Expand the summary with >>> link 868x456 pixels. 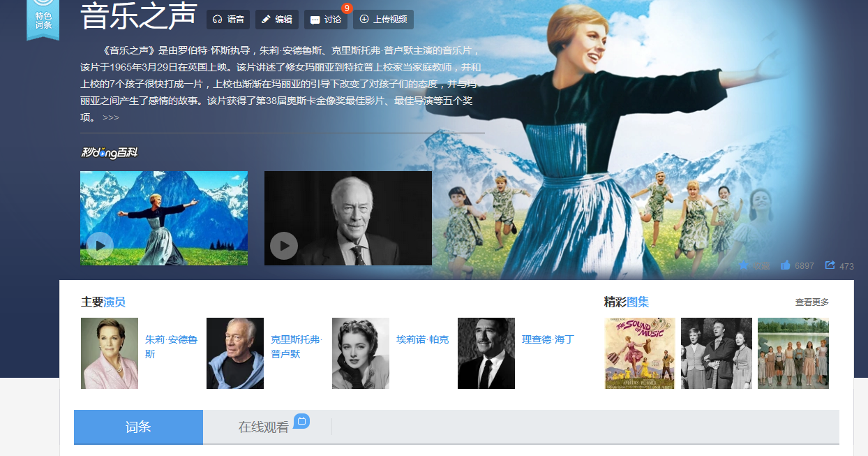click(111, 117)
